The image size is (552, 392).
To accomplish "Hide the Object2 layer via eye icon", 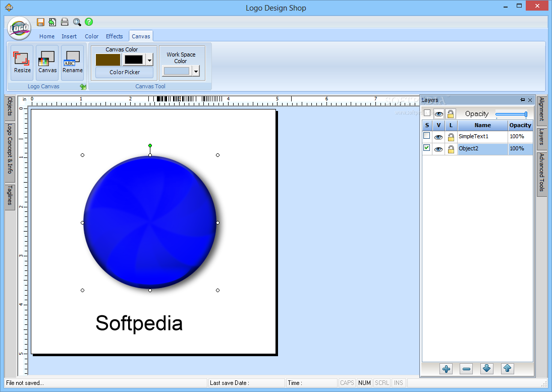I will [438, 149].
